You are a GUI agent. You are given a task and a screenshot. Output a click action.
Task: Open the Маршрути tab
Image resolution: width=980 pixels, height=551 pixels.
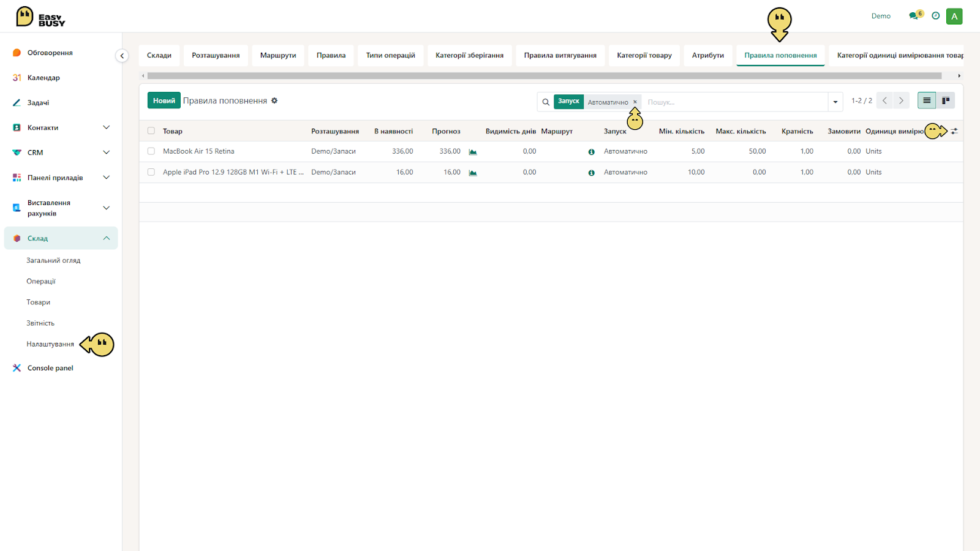tap(278, 55)
